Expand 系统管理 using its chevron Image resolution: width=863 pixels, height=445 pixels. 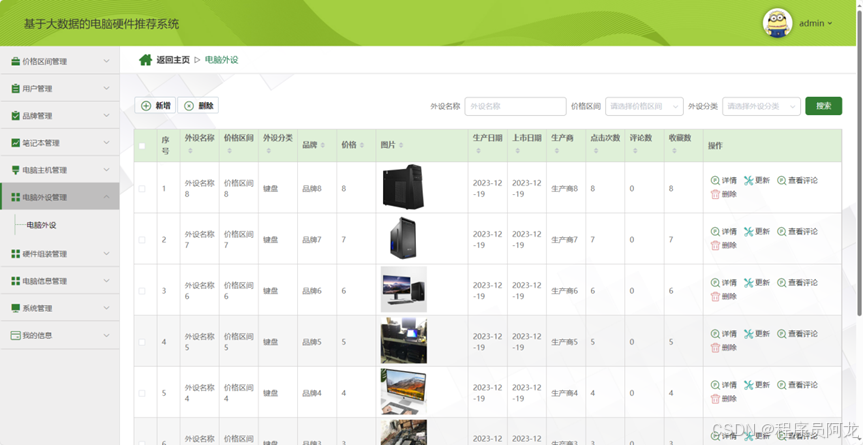[106, 308]
